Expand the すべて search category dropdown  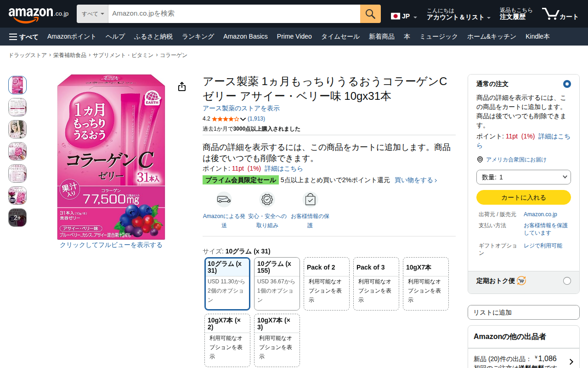(x=93, y=14)
